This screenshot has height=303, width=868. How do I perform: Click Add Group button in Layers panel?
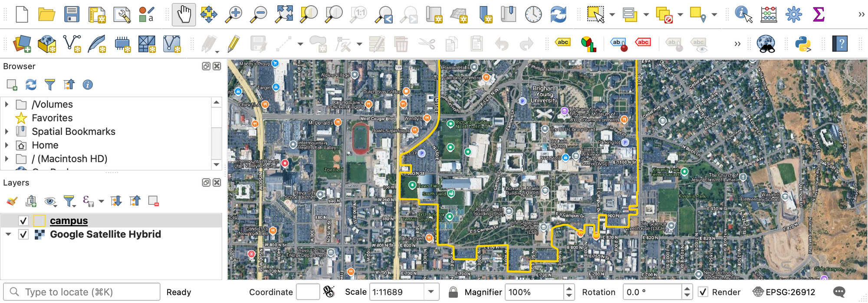[31, 201]
